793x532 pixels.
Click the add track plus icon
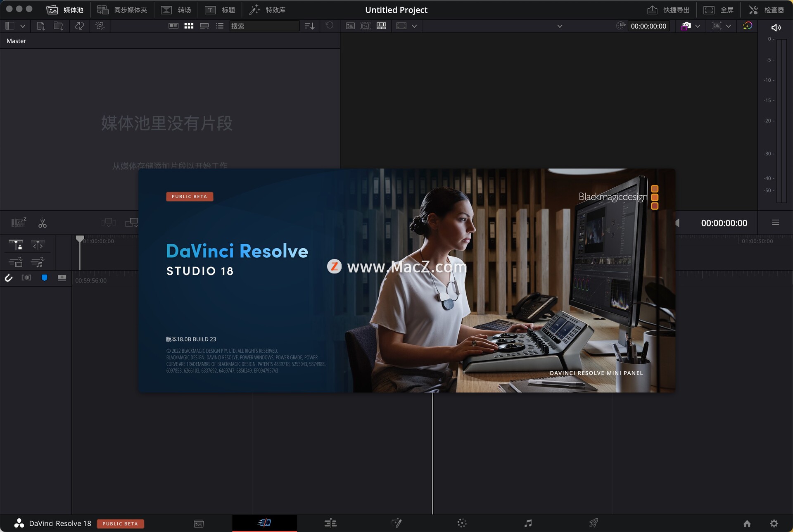(62, 278)
